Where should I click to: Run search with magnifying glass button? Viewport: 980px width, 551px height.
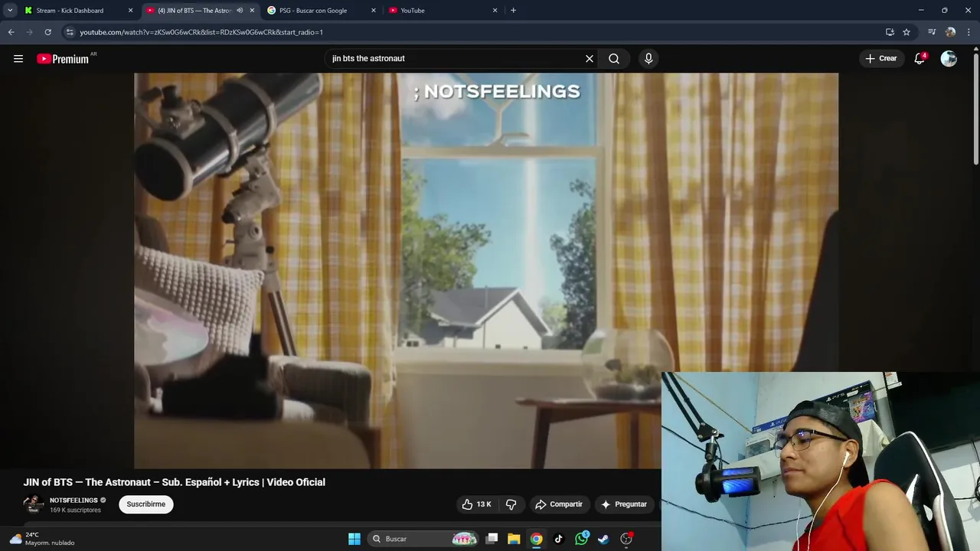pyautogui.click(x=614, y=58)
